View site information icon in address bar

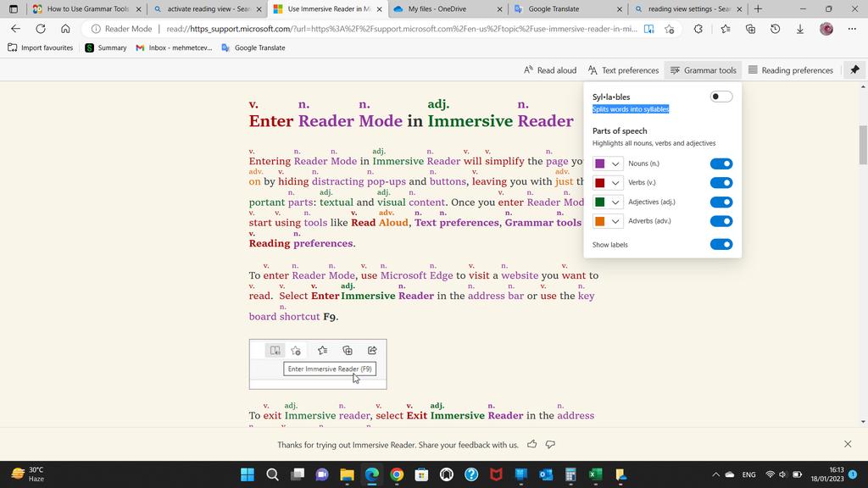coord(96,29)
